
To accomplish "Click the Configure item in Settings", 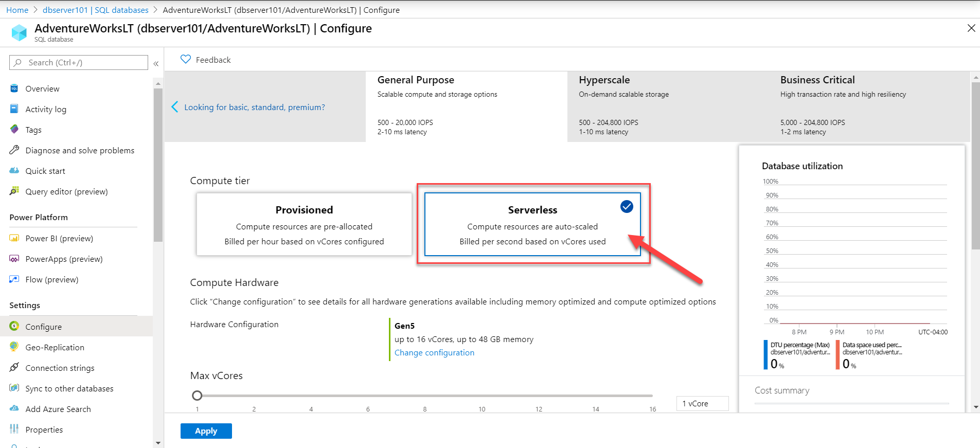I will click(76, 326).
